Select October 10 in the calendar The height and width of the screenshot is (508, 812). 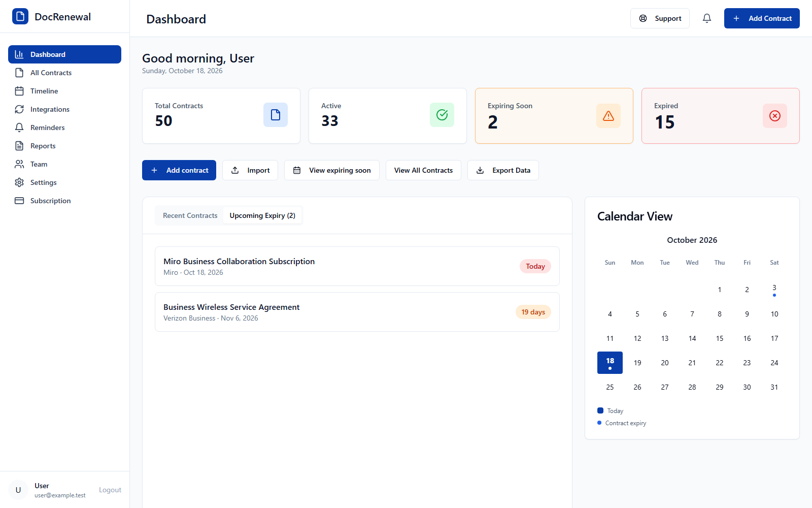774,314
